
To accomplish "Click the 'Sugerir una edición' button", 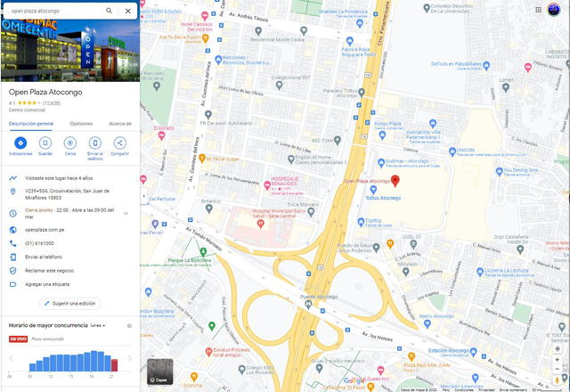I will pyautogui.click(x=70, y=303).
